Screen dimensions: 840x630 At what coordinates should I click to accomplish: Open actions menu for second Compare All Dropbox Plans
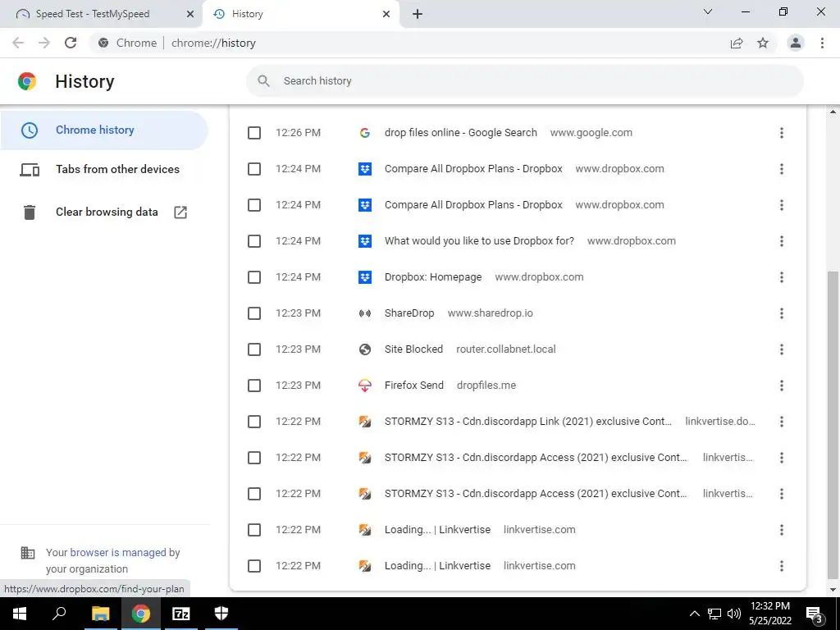(782, 205)
